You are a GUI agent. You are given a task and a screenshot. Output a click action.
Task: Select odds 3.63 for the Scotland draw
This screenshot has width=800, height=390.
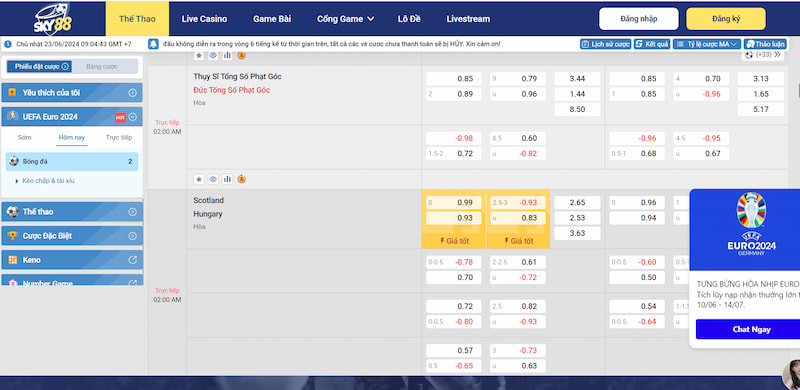(577, 233)
